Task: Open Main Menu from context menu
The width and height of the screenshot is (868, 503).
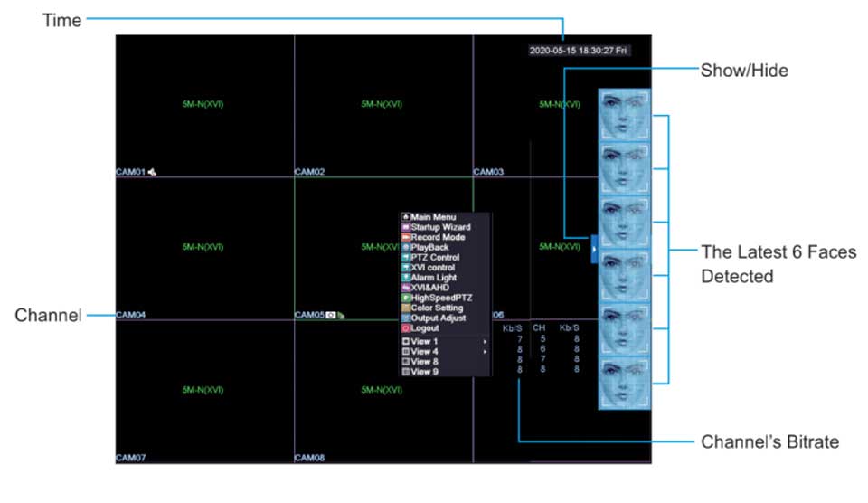Action: click(432, 217)
